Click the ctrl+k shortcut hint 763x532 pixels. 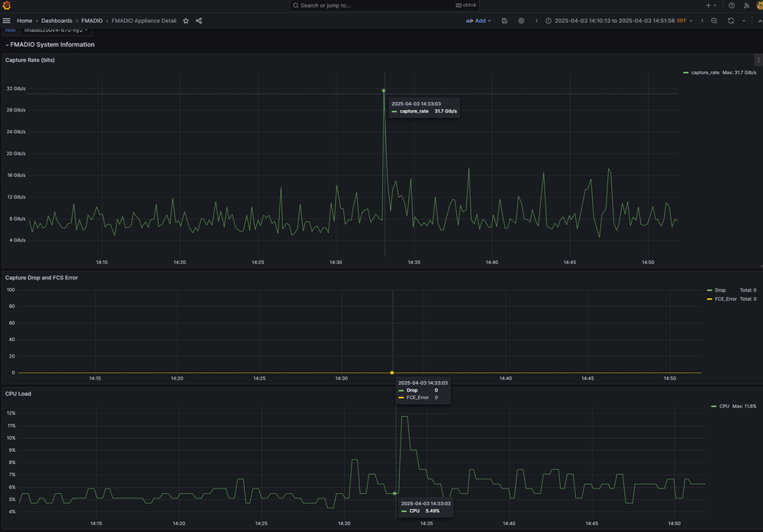coord(465,5)
